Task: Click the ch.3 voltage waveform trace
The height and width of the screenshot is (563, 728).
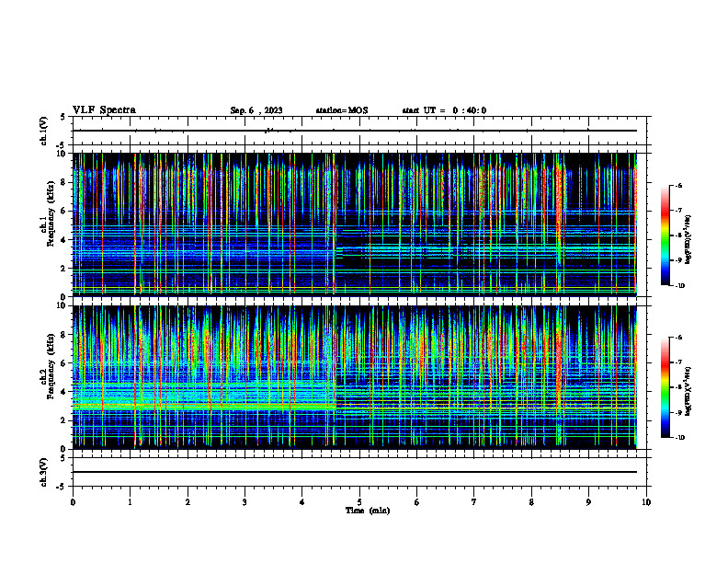Action: (x=355, y=472)
